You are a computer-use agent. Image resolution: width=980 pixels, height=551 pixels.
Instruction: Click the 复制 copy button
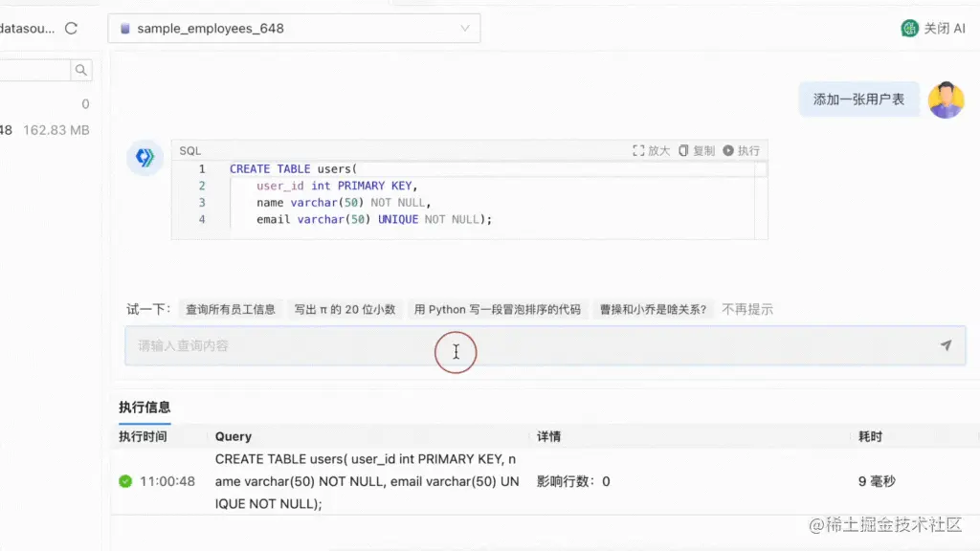point(697,150)
